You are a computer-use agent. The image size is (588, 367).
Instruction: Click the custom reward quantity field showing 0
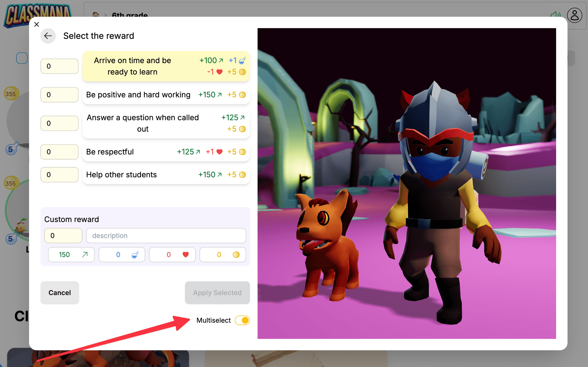click(x=63, y=236)
